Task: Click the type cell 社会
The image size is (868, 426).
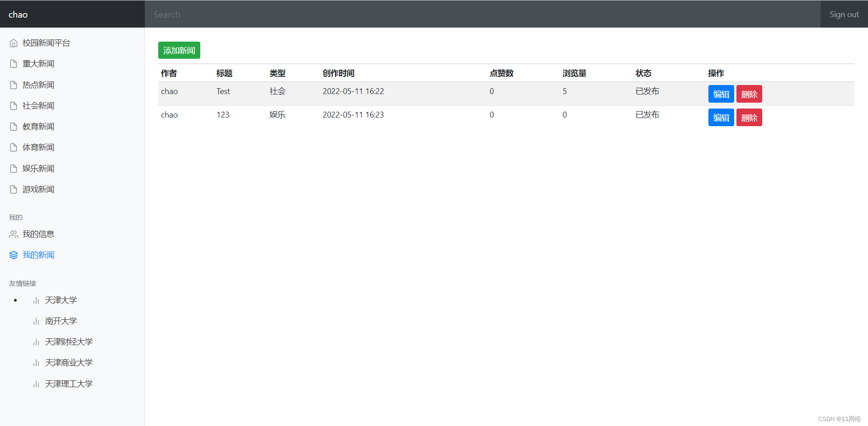Action: point(278,91)
